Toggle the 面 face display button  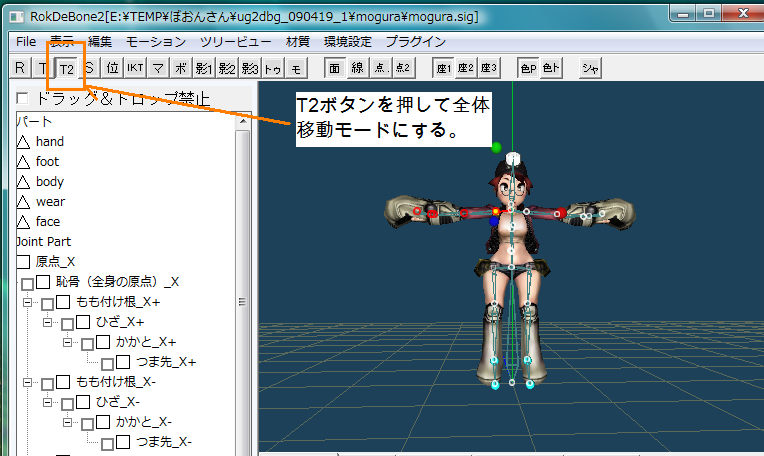(335, 68)
